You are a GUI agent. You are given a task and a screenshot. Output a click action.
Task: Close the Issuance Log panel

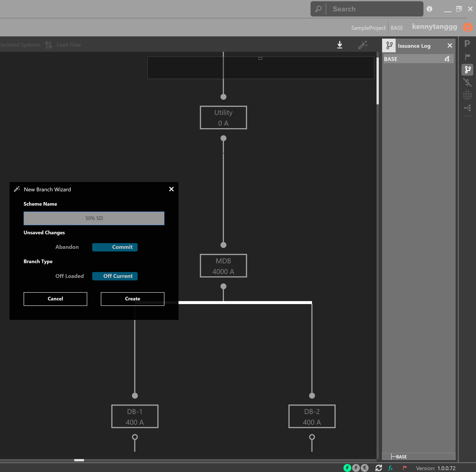click(450, 46)
